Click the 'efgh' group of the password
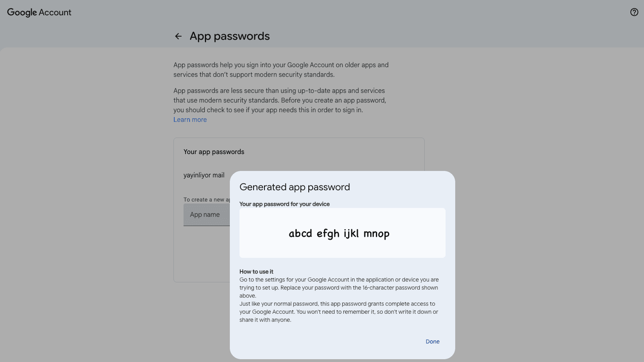Image resolution: width=644 pixels, height=362 pixels. point(328,233)
